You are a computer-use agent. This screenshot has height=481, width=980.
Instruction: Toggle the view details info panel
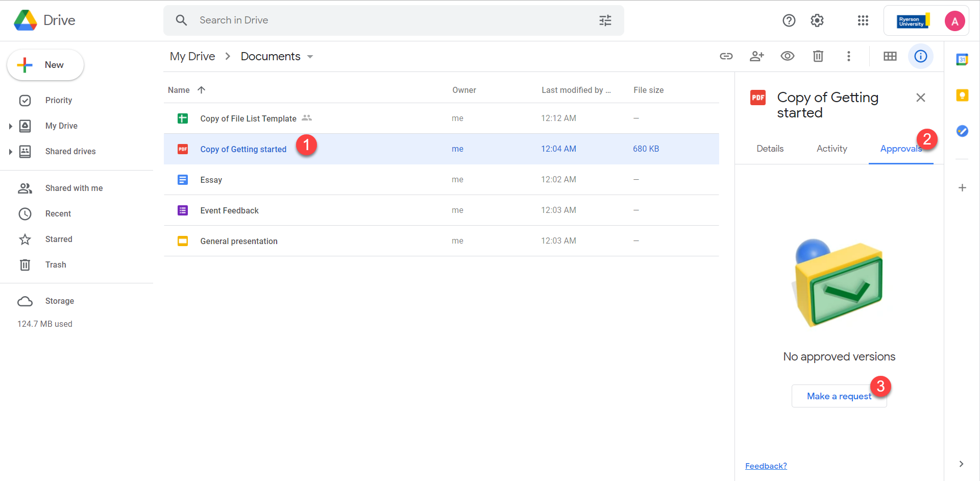click(920, 56)
